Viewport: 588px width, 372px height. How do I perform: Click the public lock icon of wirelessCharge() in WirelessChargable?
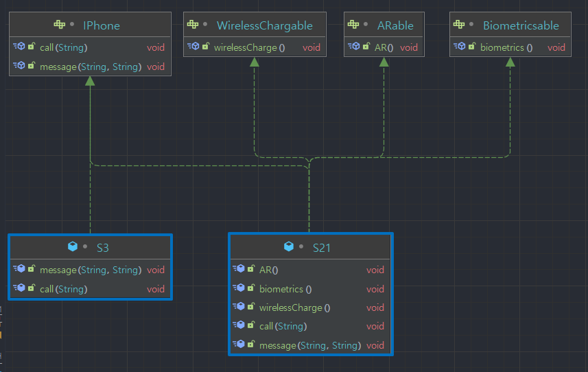tap(206, 46)
